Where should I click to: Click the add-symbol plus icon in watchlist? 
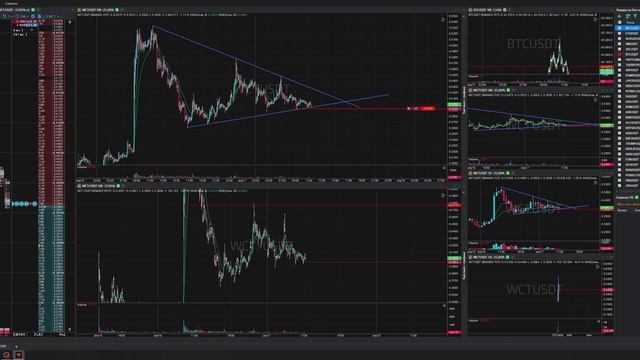point(620,16)
